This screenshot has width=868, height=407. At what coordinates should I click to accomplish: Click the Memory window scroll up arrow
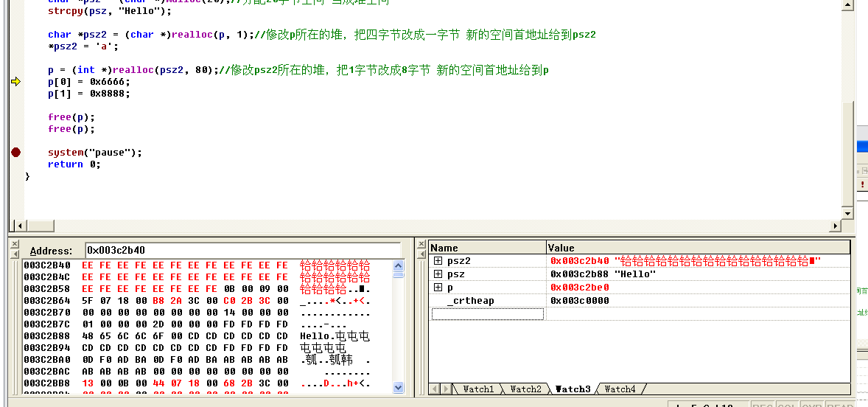pyautogui.click(x=398, y=265)
